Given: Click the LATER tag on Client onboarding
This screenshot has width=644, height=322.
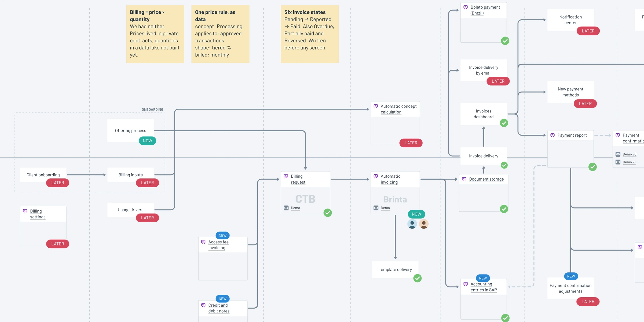Looking at the screenshot, I should coord(58,183).
